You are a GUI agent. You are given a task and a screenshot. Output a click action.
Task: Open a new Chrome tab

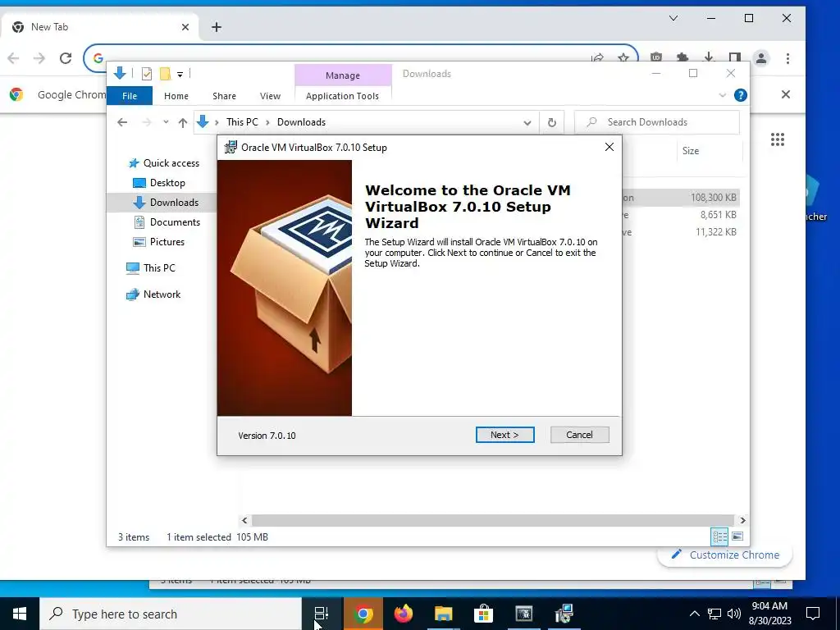(217, 27)
